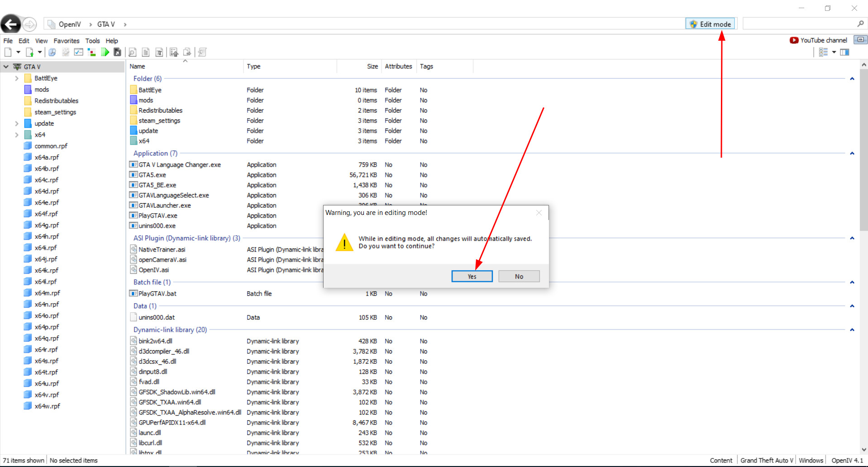Expand the x64 tree node
The width and height of the screenshot is (868, 467).
click(x=17, y=135)
